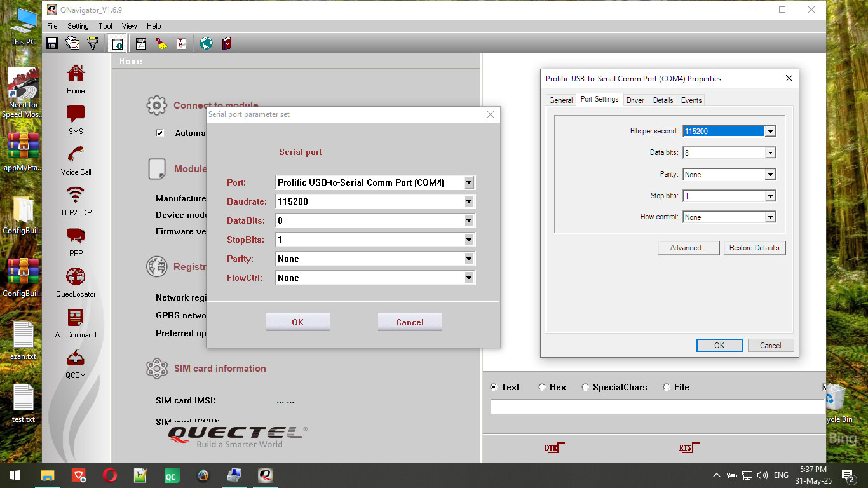This screenshot has width=868, height=488.
Task: Select the Text radio button
Action: pos(494,387)
